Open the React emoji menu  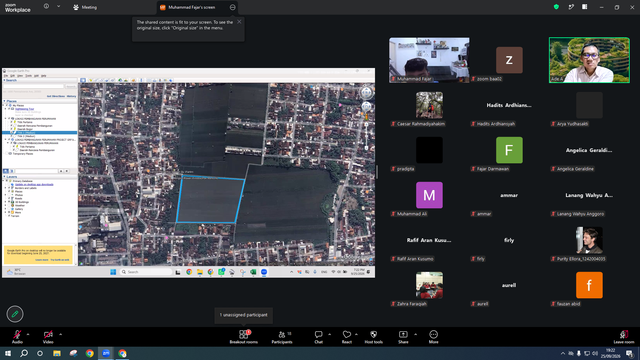click(x=347, y=337)
